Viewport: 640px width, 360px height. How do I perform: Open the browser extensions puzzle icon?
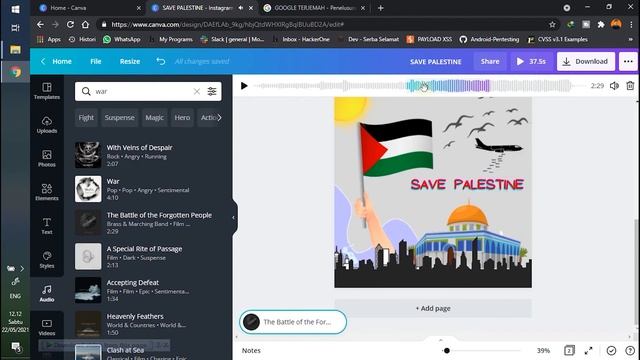click(x=601, y=24)
